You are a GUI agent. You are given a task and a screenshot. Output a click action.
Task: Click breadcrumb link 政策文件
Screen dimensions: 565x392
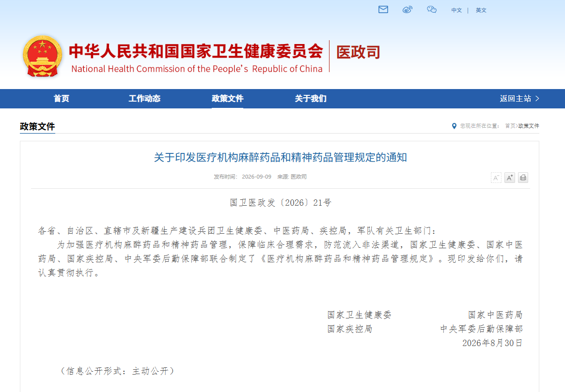point(529,126)
